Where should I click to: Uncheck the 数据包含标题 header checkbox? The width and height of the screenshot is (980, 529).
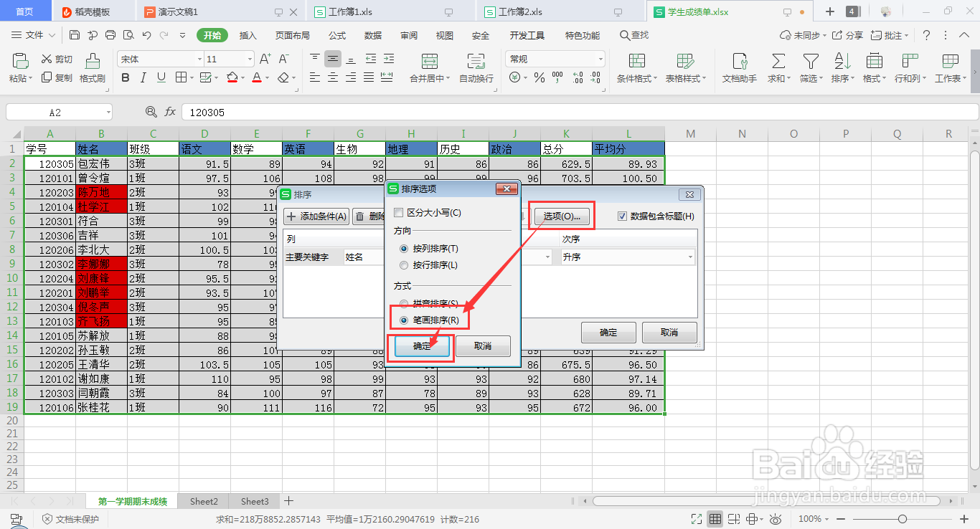pyautogui.click(x=621, y=217)
